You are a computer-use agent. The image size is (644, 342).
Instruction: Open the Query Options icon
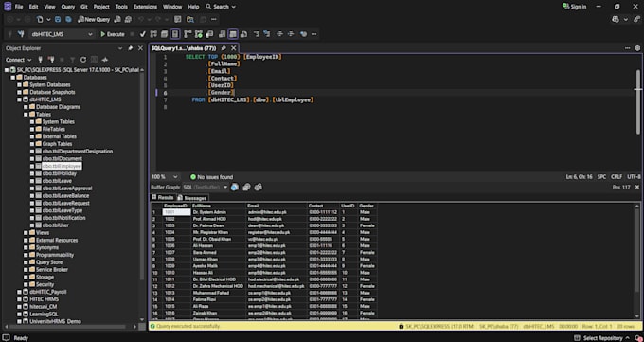(x=164, y=34)
